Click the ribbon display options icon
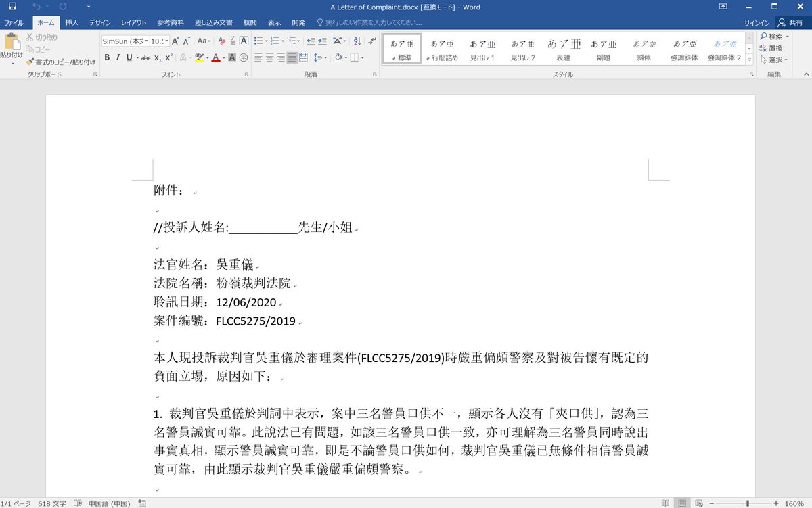This screenshot has width=812, height=508. (x=723, y=7)
